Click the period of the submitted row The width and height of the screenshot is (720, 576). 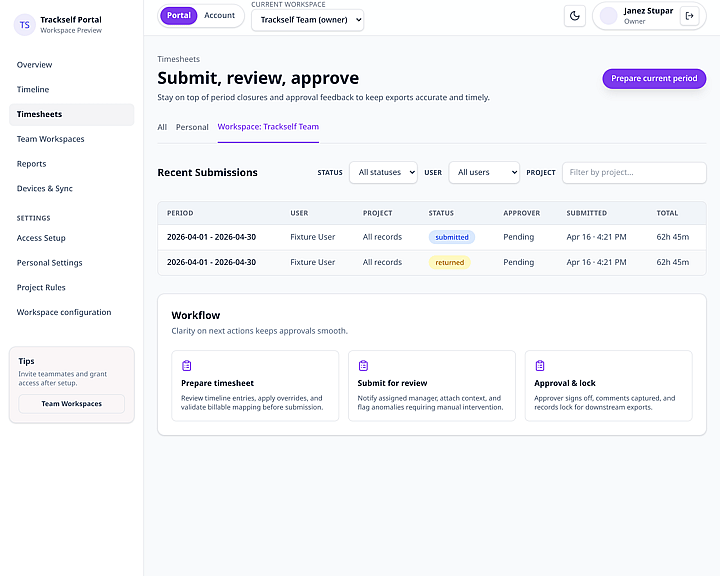coord(211,237)
